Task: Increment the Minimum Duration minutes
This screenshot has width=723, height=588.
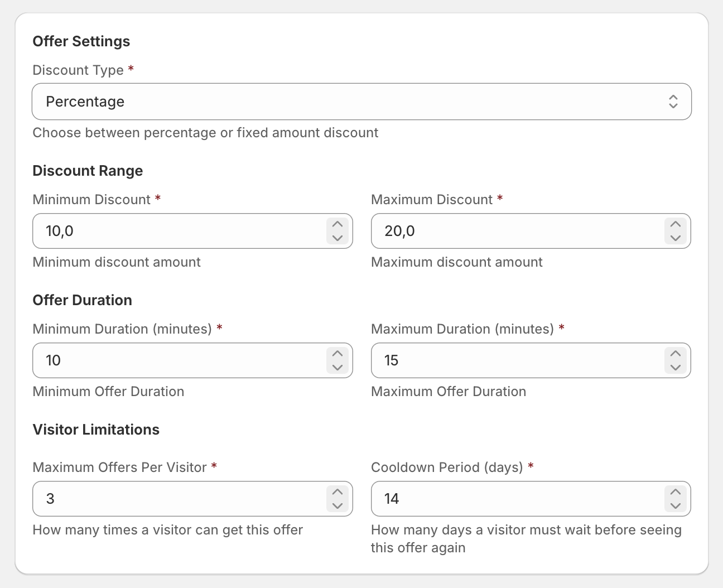Action: [x=337, y=353]
